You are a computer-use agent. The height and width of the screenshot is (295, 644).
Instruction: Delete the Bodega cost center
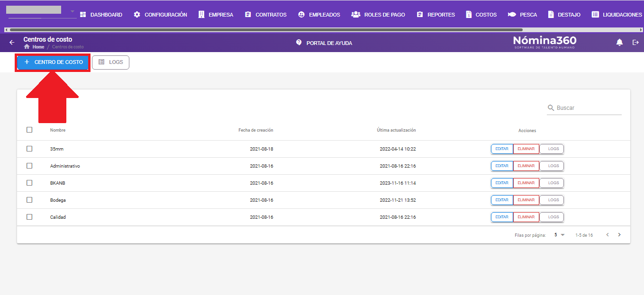526,200
